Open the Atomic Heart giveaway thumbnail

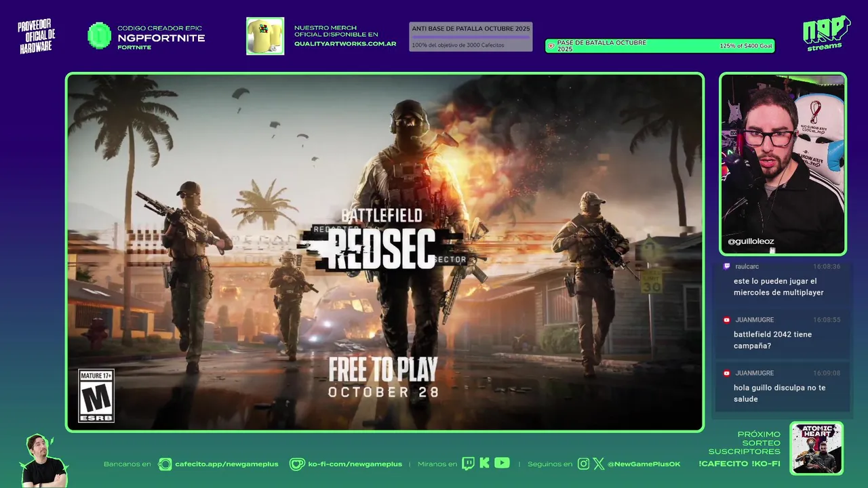816,448
